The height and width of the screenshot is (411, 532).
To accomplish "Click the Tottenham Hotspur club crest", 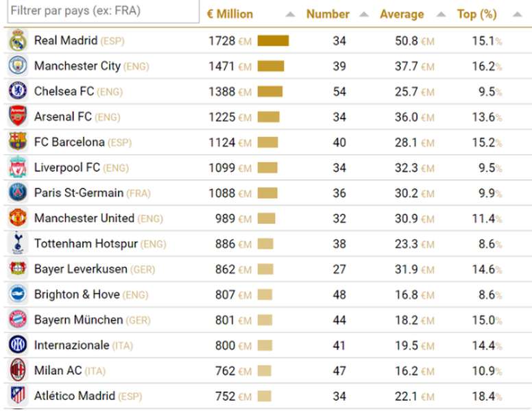I will [18, 242].
